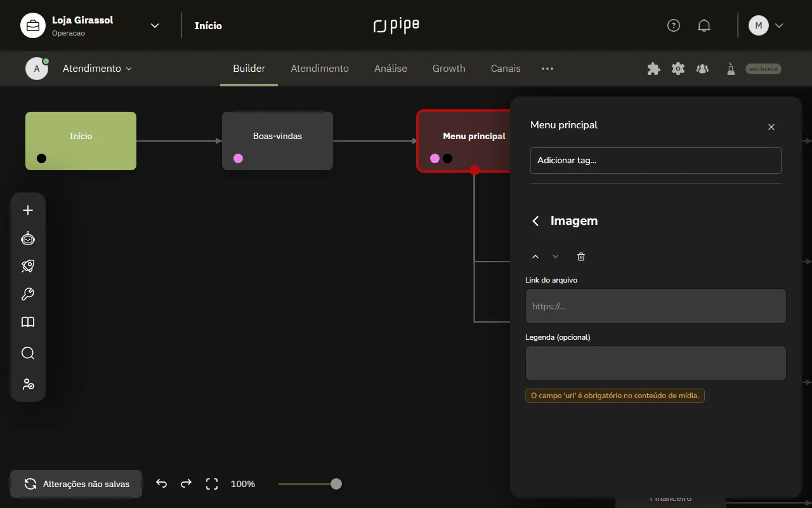The height and width of the screenshot is (508, 812).
Task: Move Imagem content down with the arrow
Action: click(556, 257)
